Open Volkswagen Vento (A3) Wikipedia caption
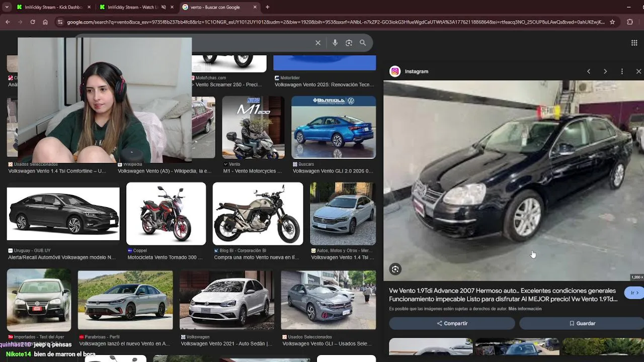 click(165, 171)
